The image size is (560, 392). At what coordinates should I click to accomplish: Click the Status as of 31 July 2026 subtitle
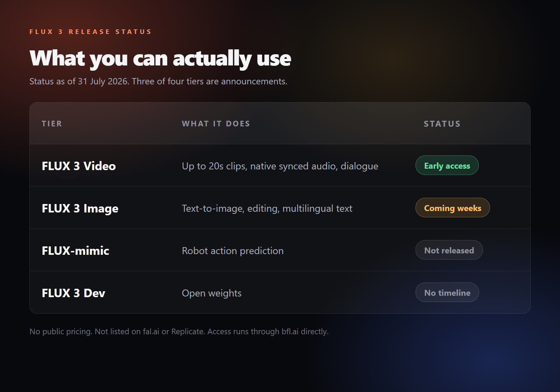158,82
